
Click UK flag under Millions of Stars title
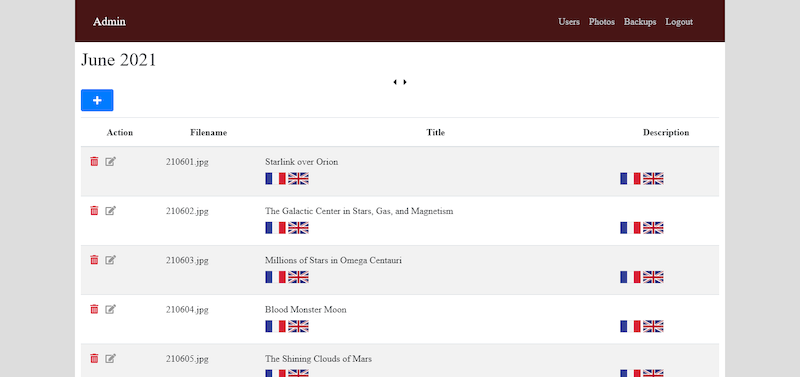click(298, 277)
